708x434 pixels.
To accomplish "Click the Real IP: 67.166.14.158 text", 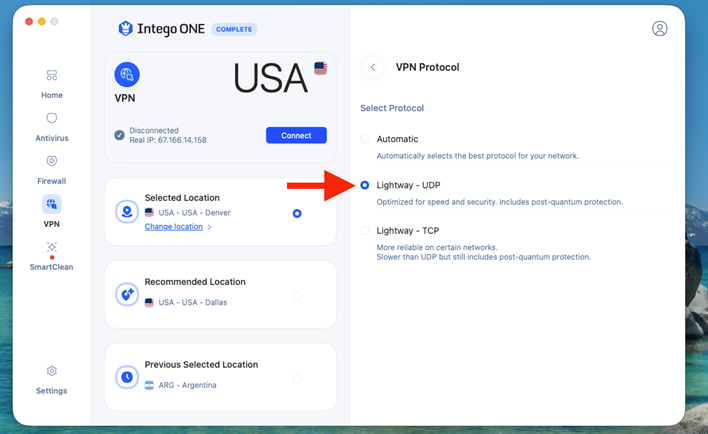I will [168, 140].
